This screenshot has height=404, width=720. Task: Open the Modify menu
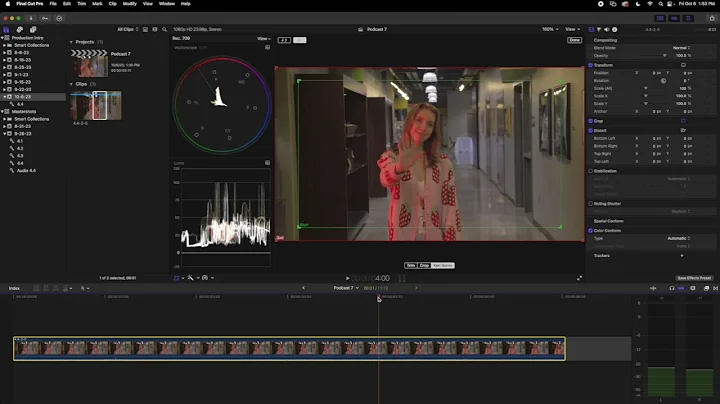pyautogui.click(x=129, y=4)
